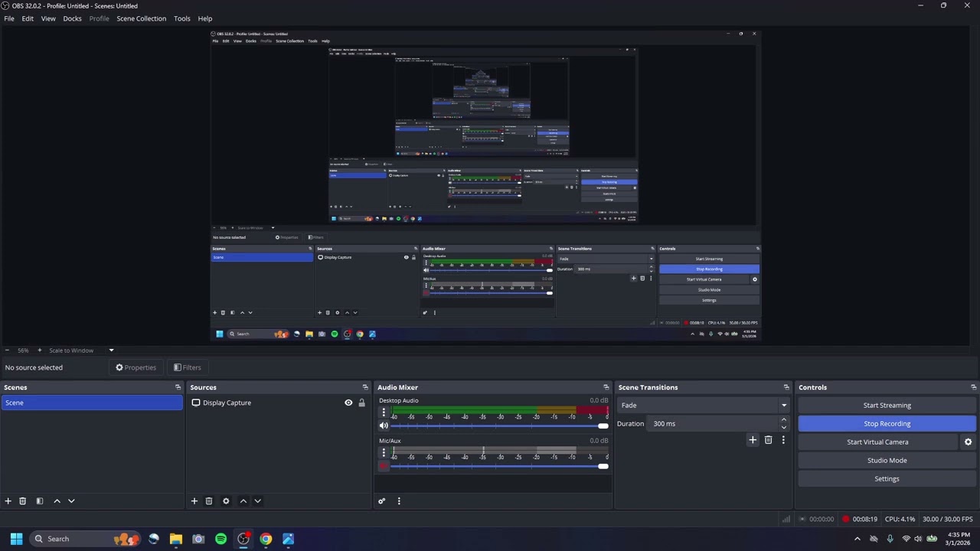
Task: Open View menu
Action: click(x=48, y=18)
